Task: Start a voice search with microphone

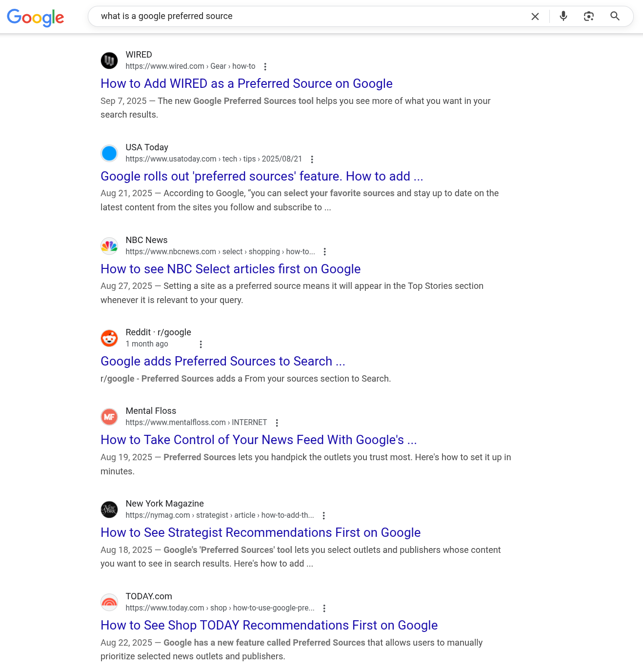Action: [563, 16]
